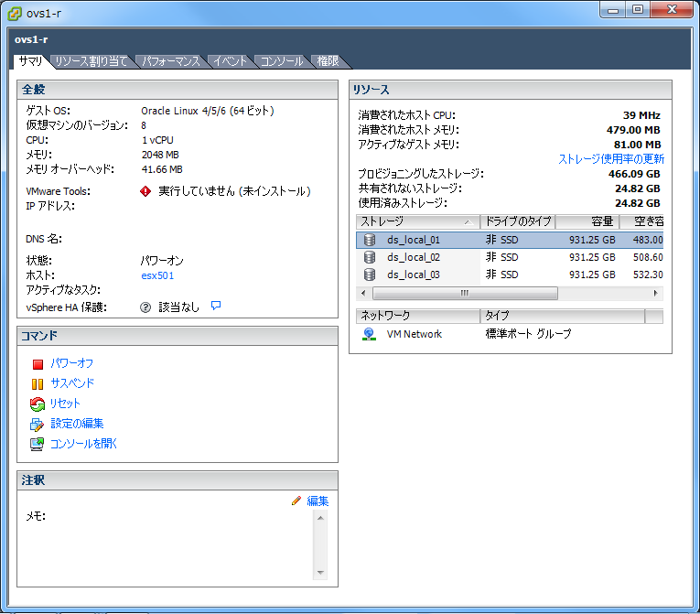The width and height of the screenshot is (700, 614).
Task: Click the network タイプ column header
Action: [x=563, y=316]
